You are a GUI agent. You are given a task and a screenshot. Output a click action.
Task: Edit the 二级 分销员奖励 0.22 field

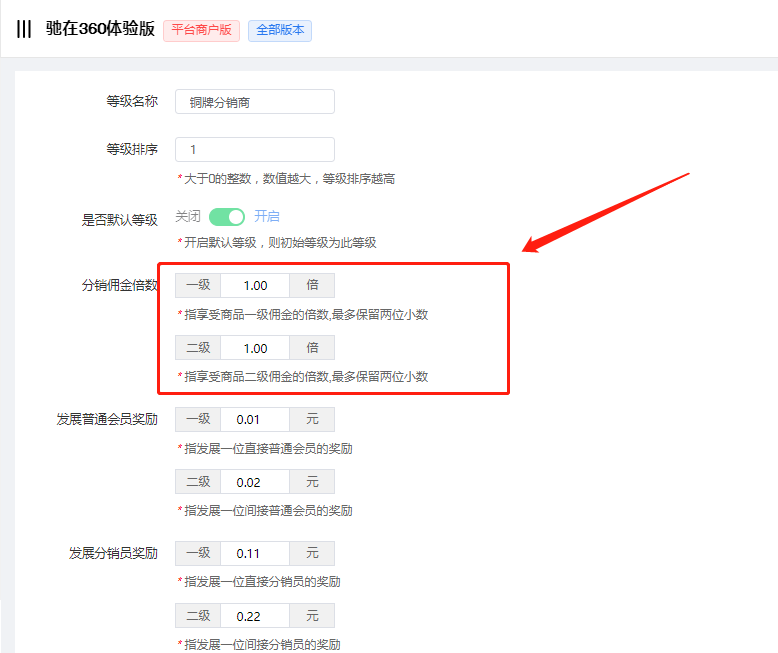[x=255, y=616]
